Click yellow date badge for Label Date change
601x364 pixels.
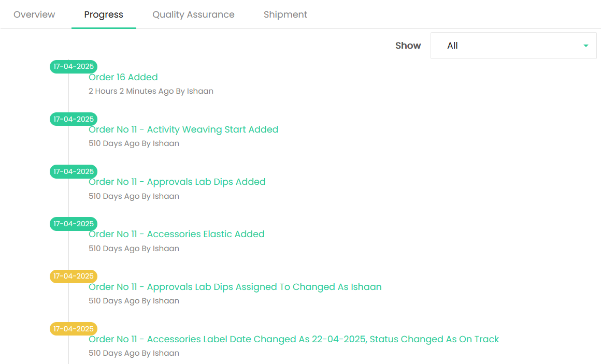click(74, 329)
